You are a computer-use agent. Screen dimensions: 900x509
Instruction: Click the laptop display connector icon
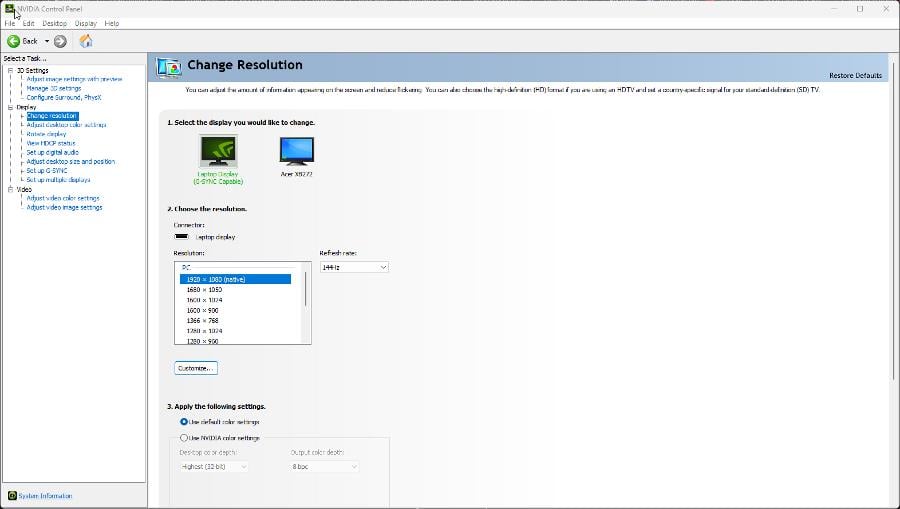[x=181, y=236]
